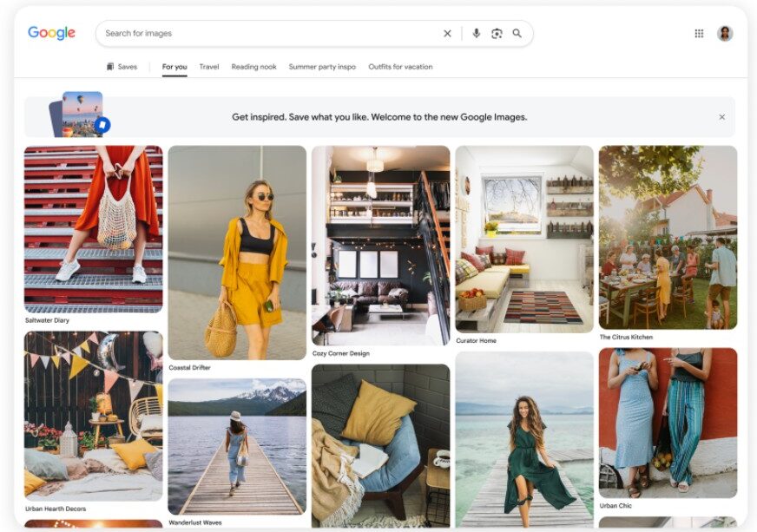Open The Citrus Kitchen garden party image
The image size is (757, 532).
pos(668,238)
